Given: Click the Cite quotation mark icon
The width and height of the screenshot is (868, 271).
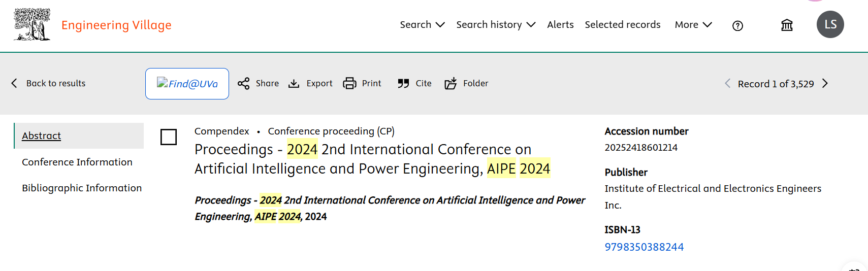Looking at the screenshot, I should (x=403, y=83).
